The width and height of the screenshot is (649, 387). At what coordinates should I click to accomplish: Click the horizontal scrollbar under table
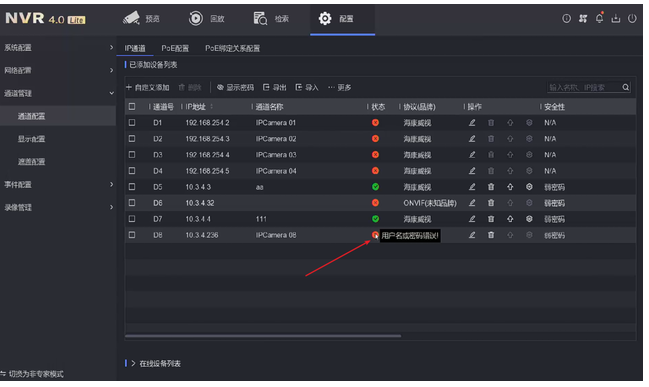click(263, 336)
